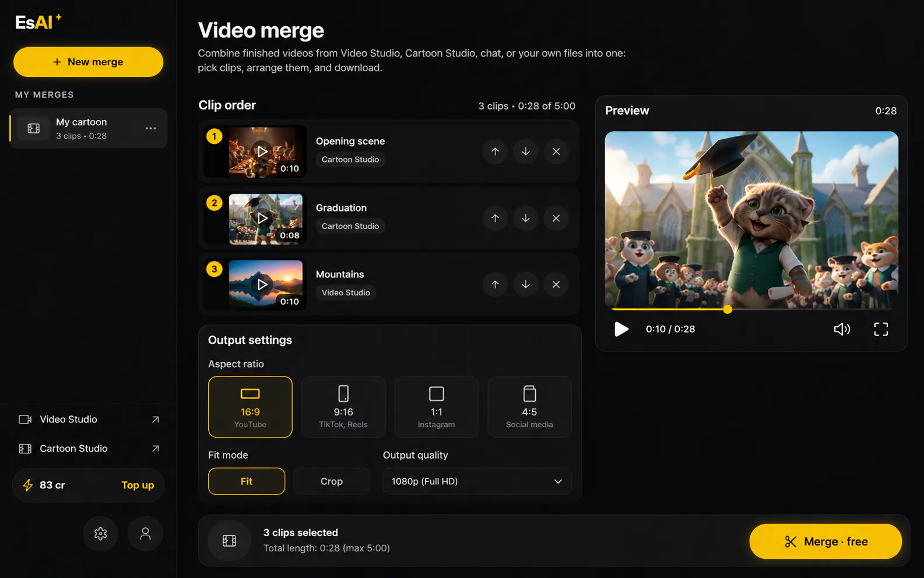Set fit mode to Crop
This screenshot has width=924, height=578.
point(332,481)
